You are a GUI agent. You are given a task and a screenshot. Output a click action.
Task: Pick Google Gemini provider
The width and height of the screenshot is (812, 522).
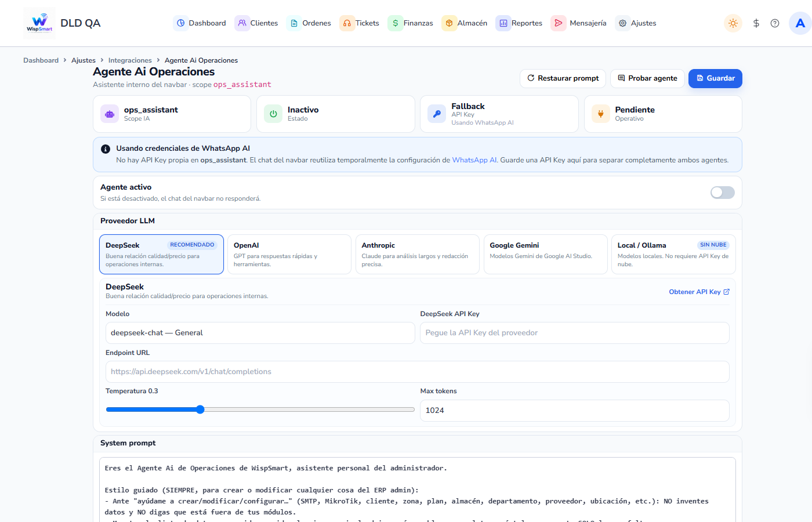click(x=546, y=254)
